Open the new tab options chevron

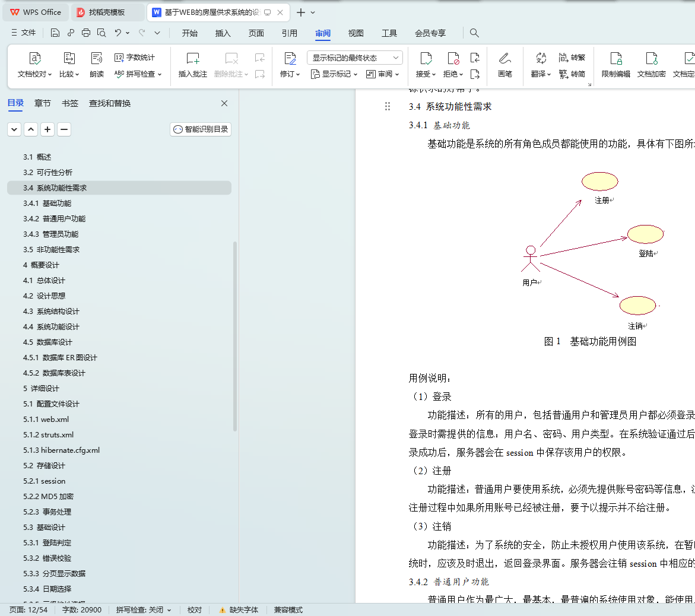pyautogui.click(x=313, y=12)
